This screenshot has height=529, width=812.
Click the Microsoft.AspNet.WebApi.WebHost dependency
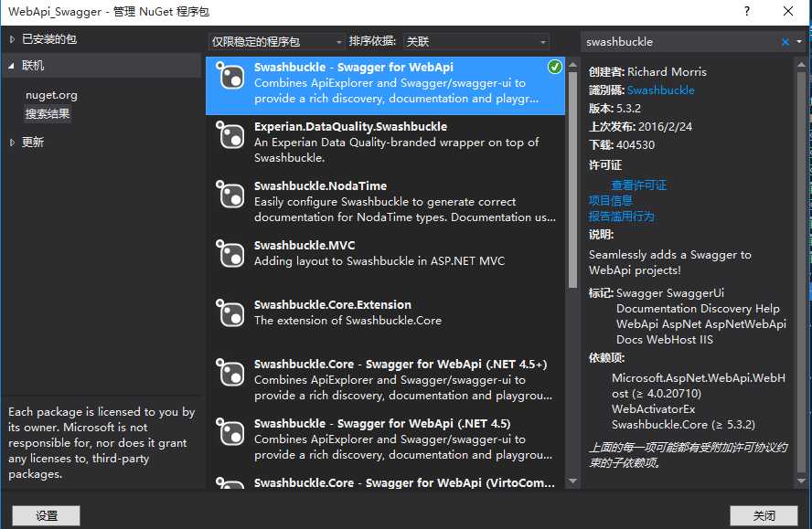(x=699, y=386)
